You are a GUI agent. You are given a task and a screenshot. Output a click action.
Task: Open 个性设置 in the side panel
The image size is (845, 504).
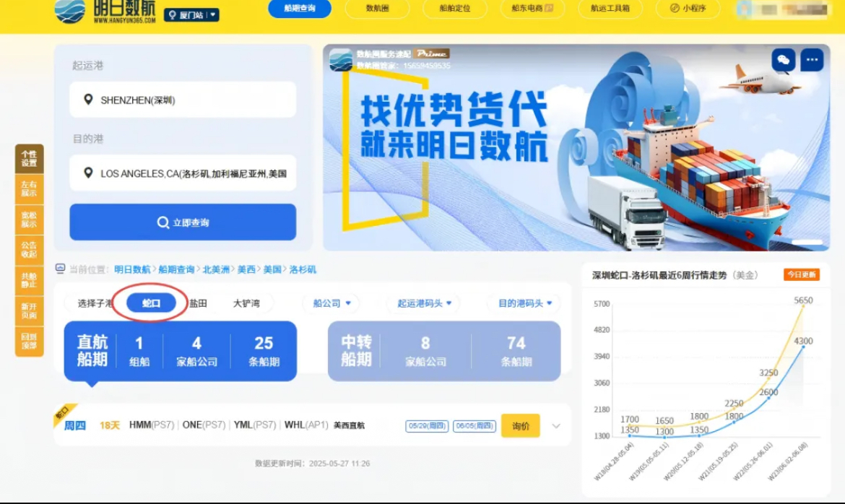[29, 158]
